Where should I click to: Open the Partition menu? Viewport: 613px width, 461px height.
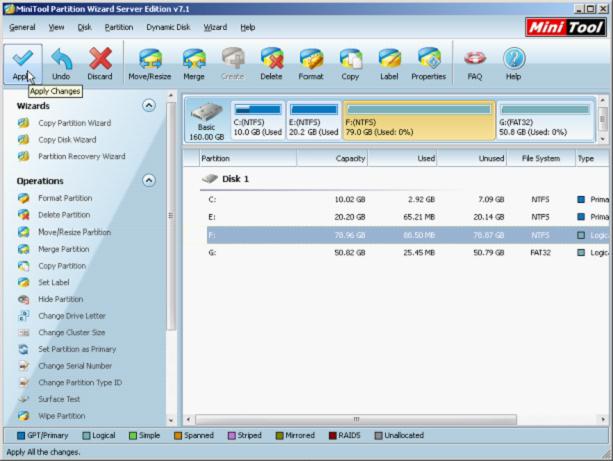[x=119, y=27]
